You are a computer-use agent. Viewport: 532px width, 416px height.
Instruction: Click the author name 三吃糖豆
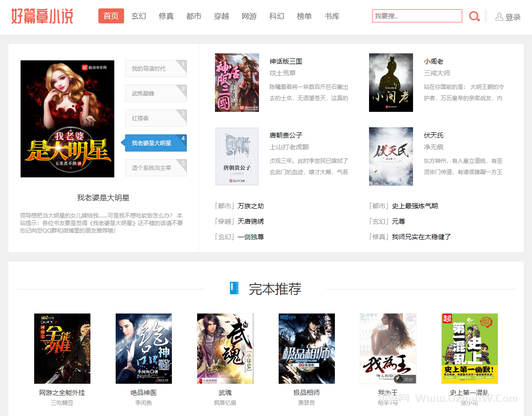click(62, 403)
